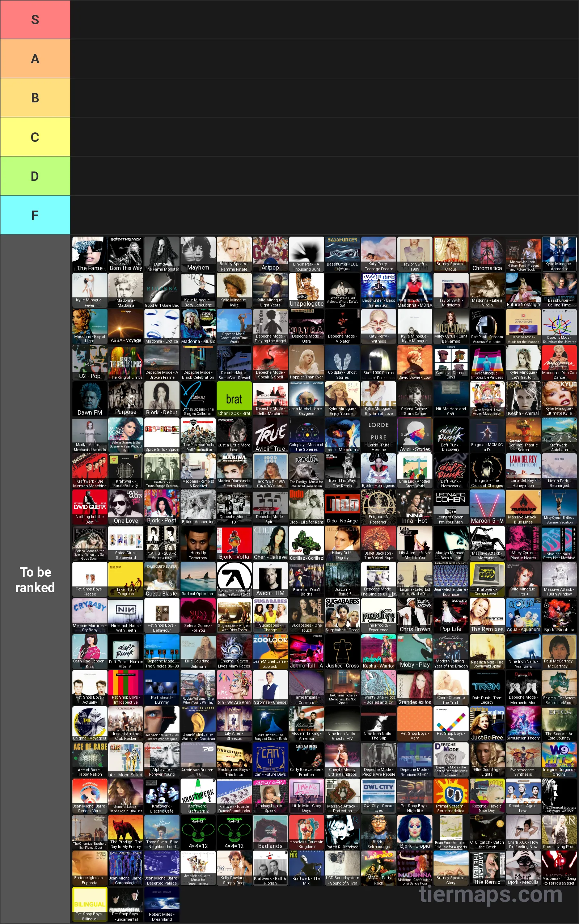Select Charli XCX Brat cover

pos(234,399)
